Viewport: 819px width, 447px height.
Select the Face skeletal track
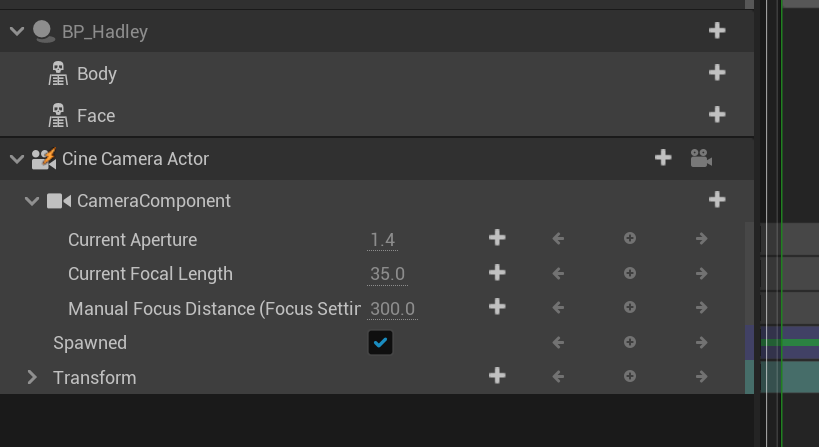click(95, 116)
